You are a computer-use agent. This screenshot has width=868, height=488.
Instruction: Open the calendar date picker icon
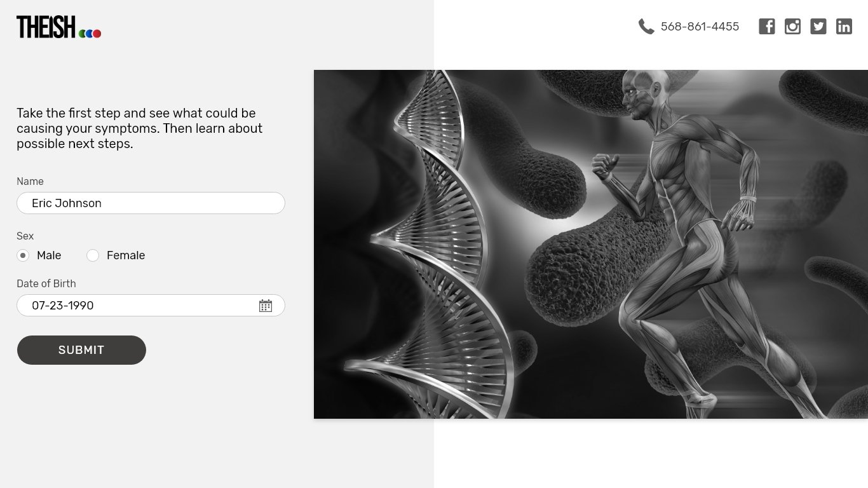pos(266,306)
